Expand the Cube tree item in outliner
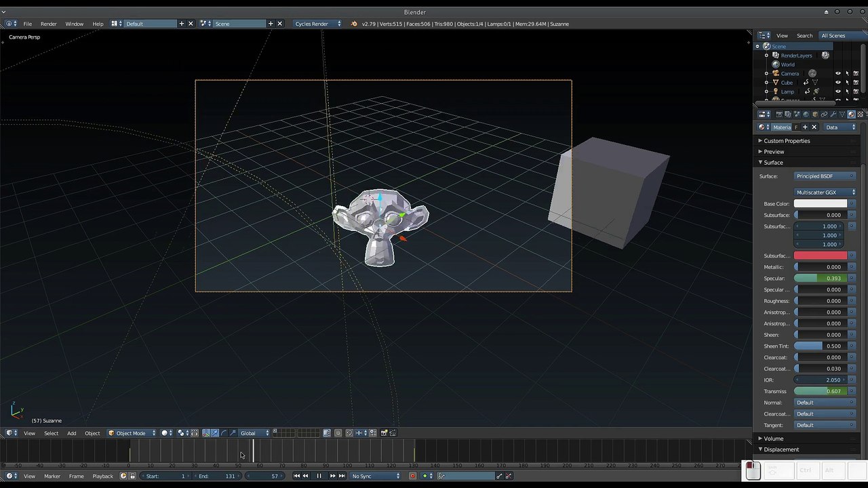 (767, 83)
